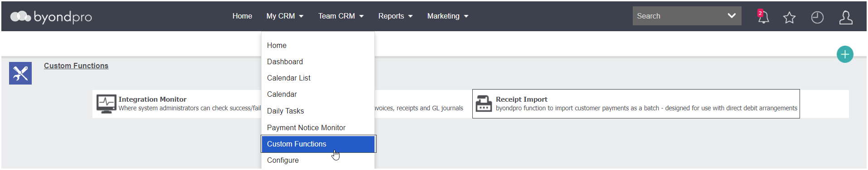Click the Receipt Import register icon
868x170 pixels.
484,104
